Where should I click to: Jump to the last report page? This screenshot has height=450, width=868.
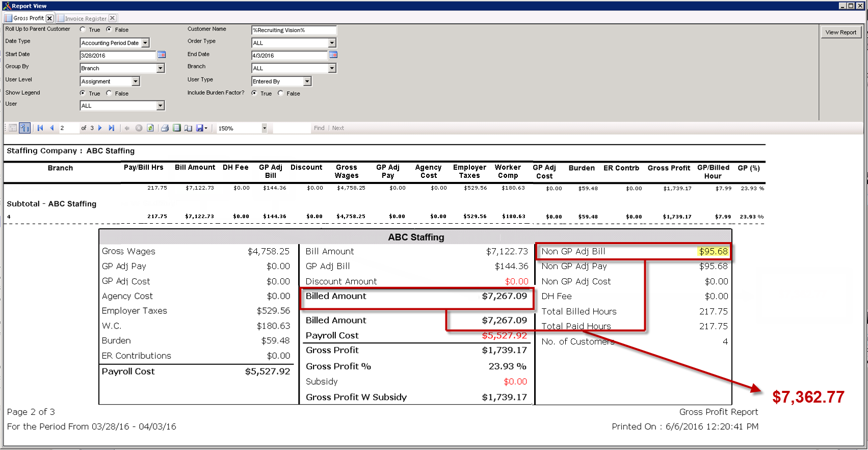[111, 128]
